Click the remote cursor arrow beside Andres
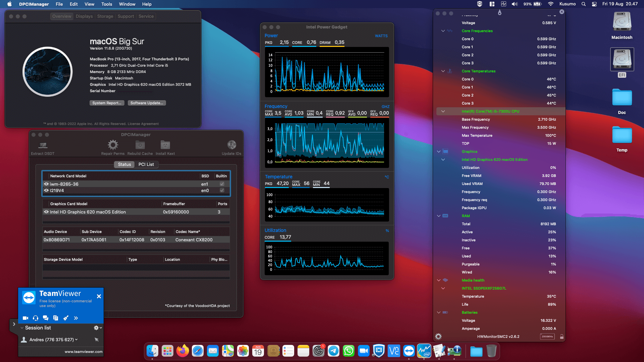 97,340
